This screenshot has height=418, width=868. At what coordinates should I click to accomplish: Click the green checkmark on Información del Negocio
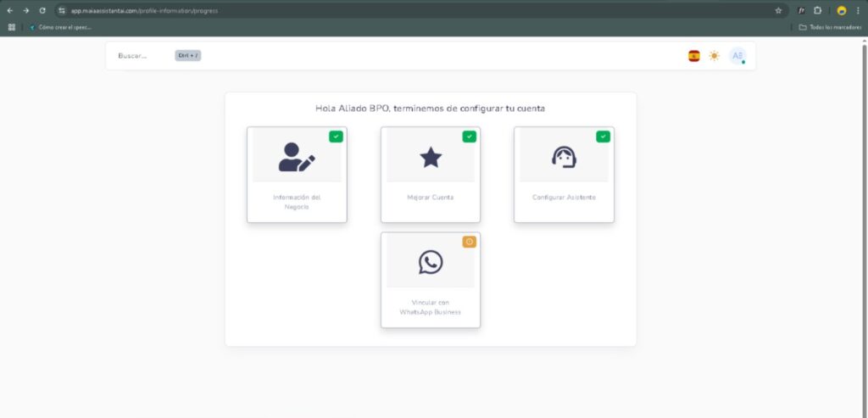pyautogui.click(x=336, y=137)
